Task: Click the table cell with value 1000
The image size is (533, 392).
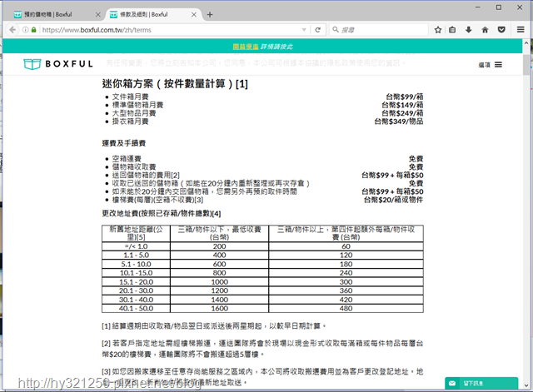Action: (219, 282)
